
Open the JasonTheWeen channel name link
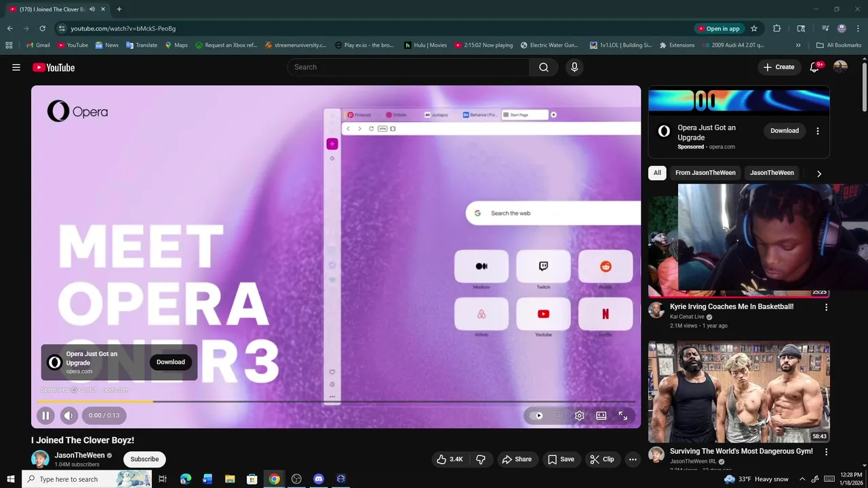79,455
